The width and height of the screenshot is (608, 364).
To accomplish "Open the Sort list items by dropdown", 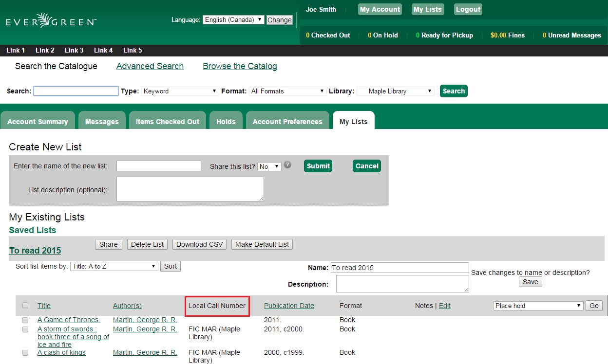I will point(114,266).
